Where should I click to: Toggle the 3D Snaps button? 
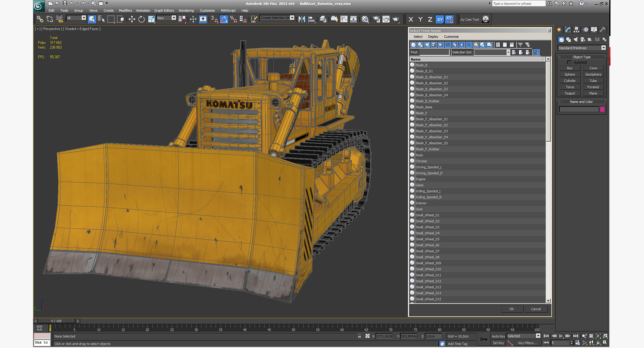pyautogui.click(x=214, y=19)
